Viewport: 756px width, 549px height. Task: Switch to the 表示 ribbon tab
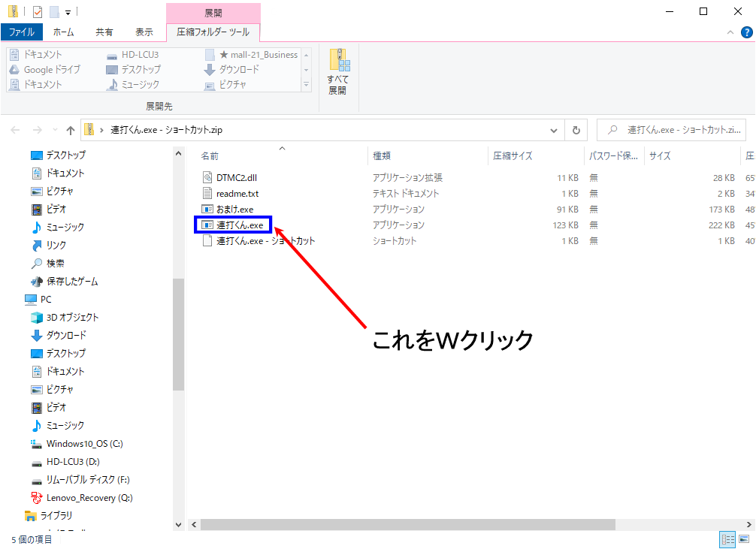[x=144, y=32]
